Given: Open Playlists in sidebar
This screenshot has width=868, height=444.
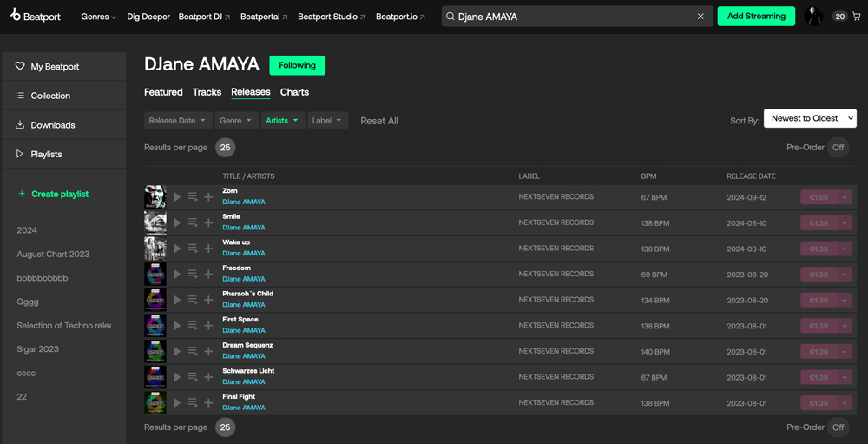Looking at the screenshot, I should pyautogui.click(x=64, y=154).
